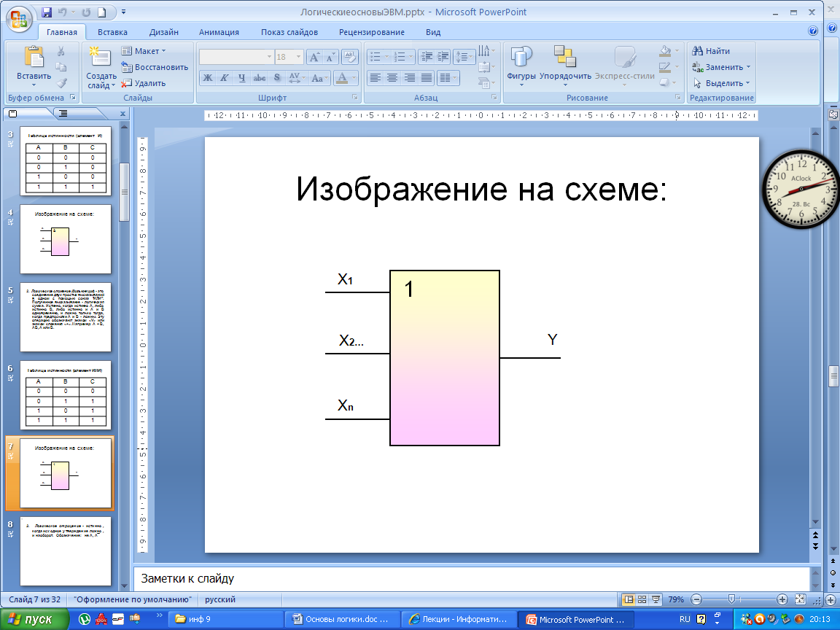Viewport: 840px width, 630px height.
Task: Fit slide to current window
Action: click(800, 599)
